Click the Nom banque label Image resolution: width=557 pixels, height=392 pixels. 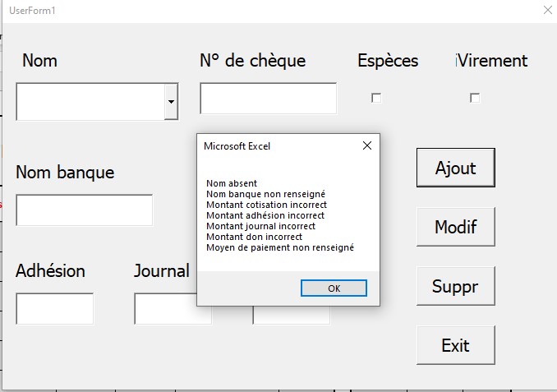65,173
